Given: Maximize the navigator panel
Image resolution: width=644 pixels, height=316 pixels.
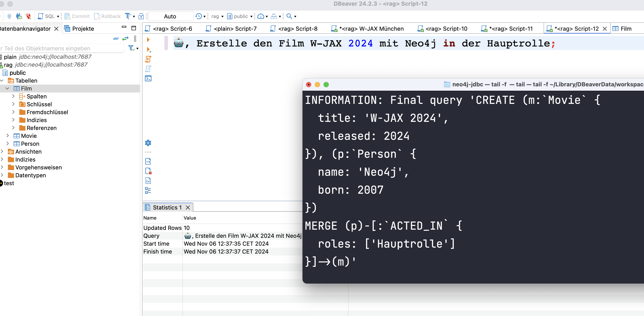Looking at the screenshot, I should pyautogui.click(x=134, y=28).
